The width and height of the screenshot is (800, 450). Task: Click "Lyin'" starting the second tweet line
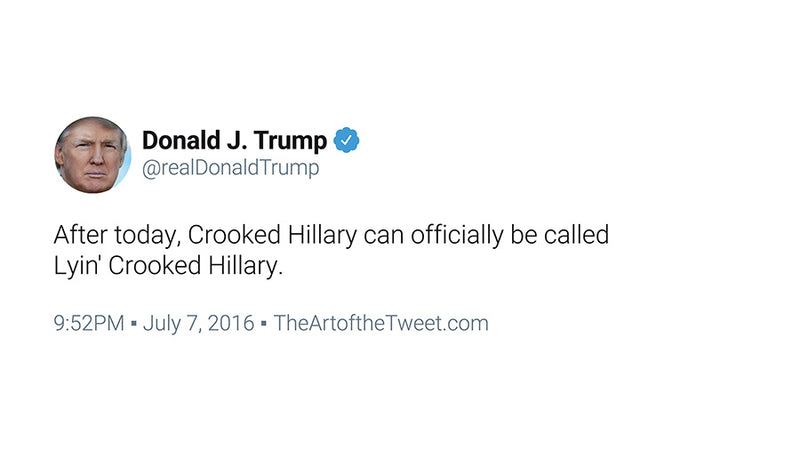tap(76, 268)
